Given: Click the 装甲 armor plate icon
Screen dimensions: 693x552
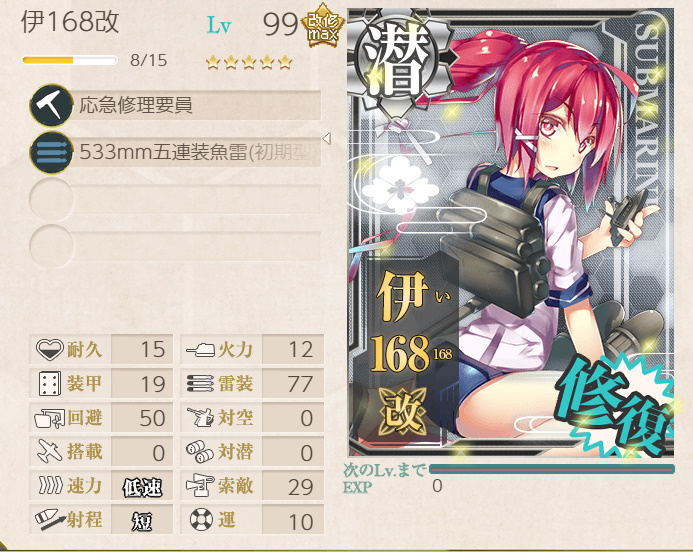Looking at the screenshot, I should point(50,384).
